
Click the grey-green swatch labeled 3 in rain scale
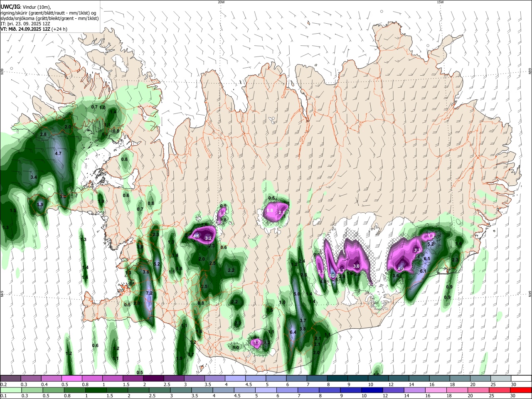click(180, 390)
